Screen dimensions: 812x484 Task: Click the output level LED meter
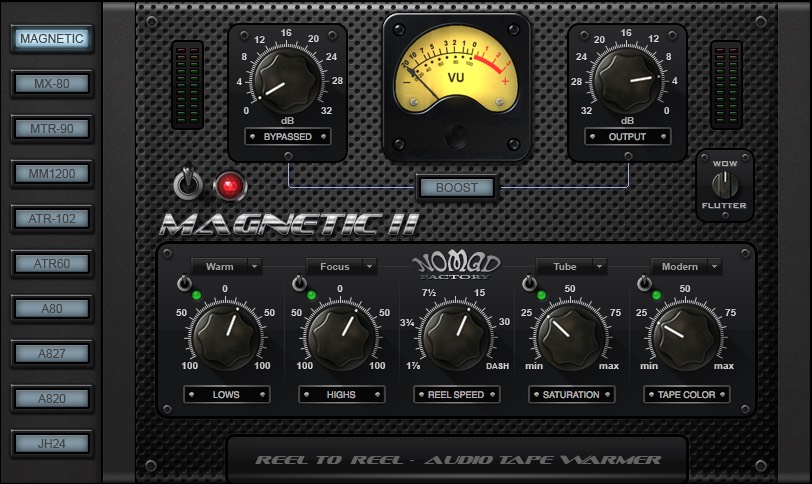[x=726, y=85]
